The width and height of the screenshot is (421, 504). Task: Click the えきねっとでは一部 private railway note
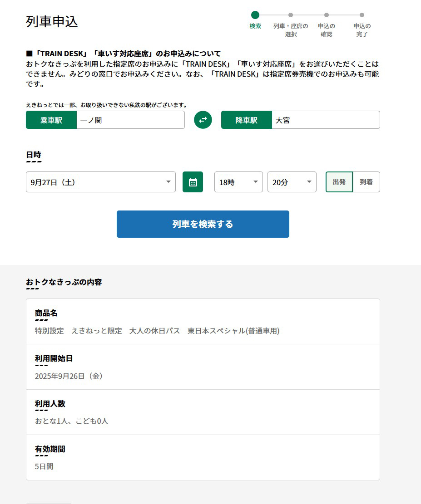tap(107, 105)
